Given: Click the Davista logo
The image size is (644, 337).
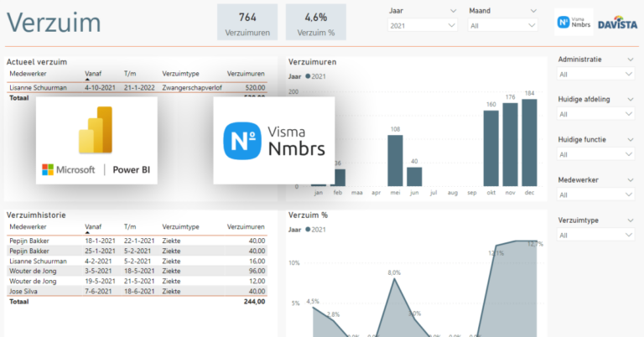Looking at the screenshot, I should (618, 23).
